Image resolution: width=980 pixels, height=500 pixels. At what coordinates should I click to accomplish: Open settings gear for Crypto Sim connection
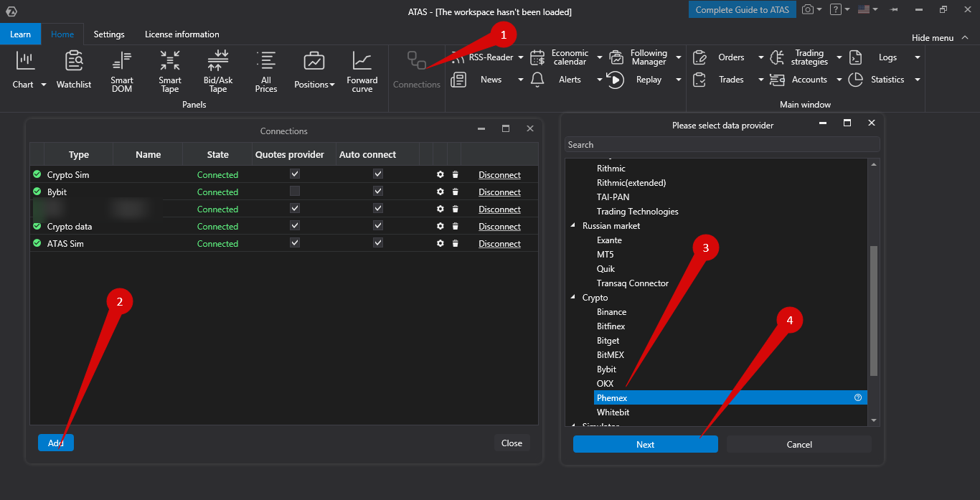[440, 174]
